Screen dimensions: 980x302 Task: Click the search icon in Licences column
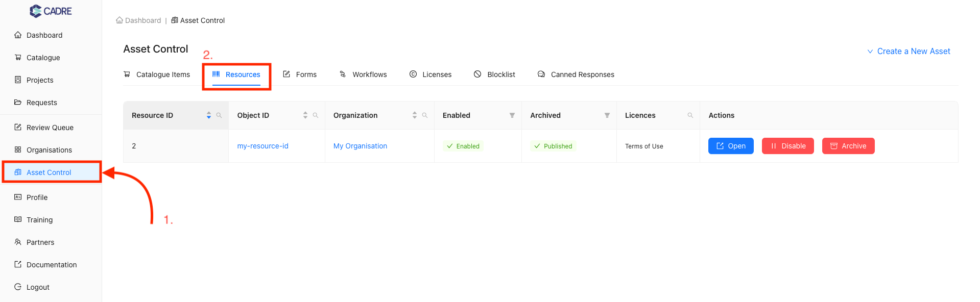690,115
